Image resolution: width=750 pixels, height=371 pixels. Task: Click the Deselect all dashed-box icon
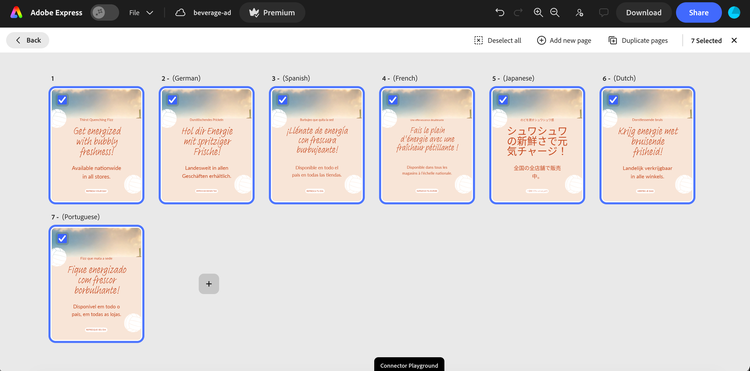click(478, 41)
